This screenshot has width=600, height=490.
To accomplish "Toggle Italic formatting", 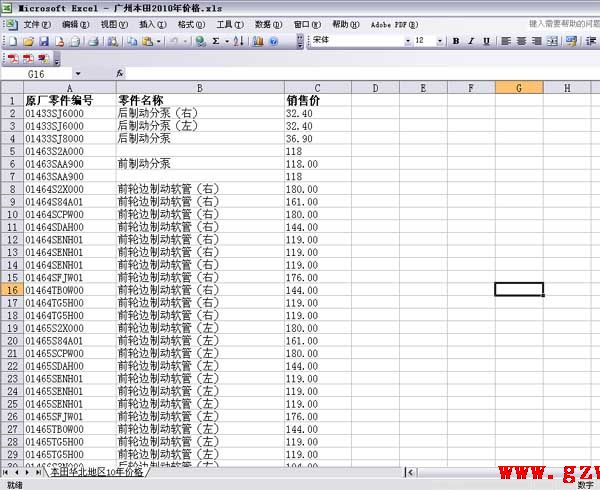I will [471, 41].
